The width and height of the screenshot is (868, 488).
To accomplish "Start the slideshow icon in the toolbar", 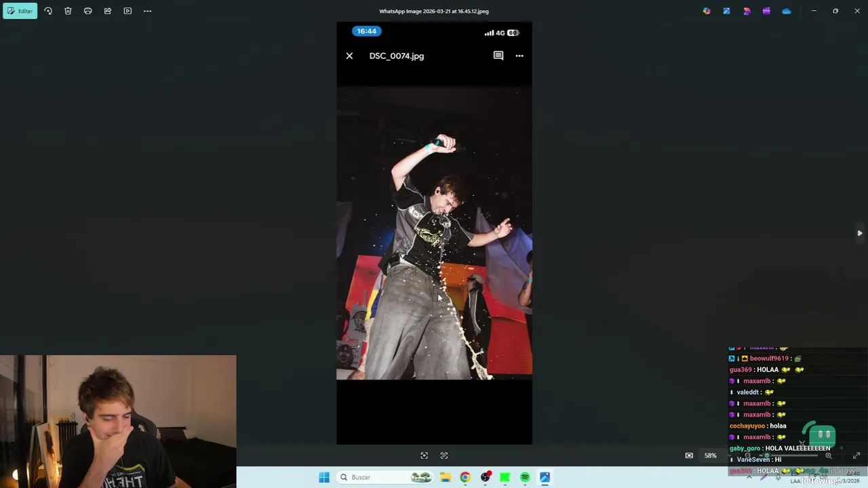I will click(x=127, y=11).
